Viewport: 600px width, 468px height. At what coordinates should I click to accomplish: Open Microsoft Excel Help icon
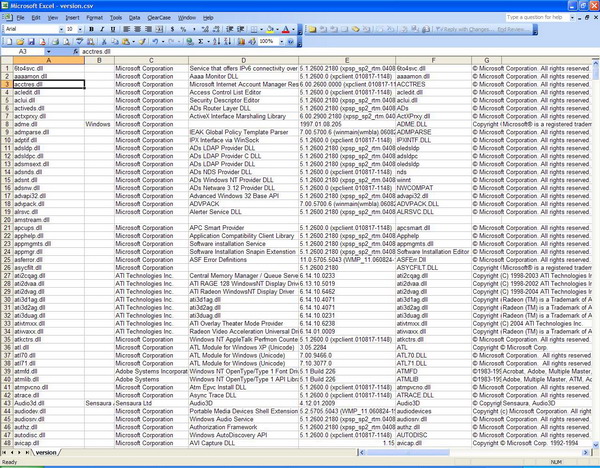pyautogui.click(x=290, y=42)
